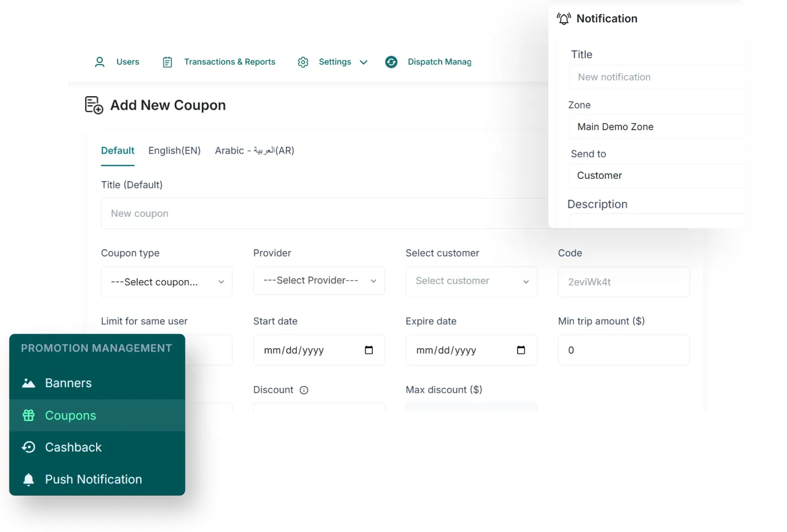Click the coupon Title input field
Screen dimensions: 787x532
click(324, 213)
